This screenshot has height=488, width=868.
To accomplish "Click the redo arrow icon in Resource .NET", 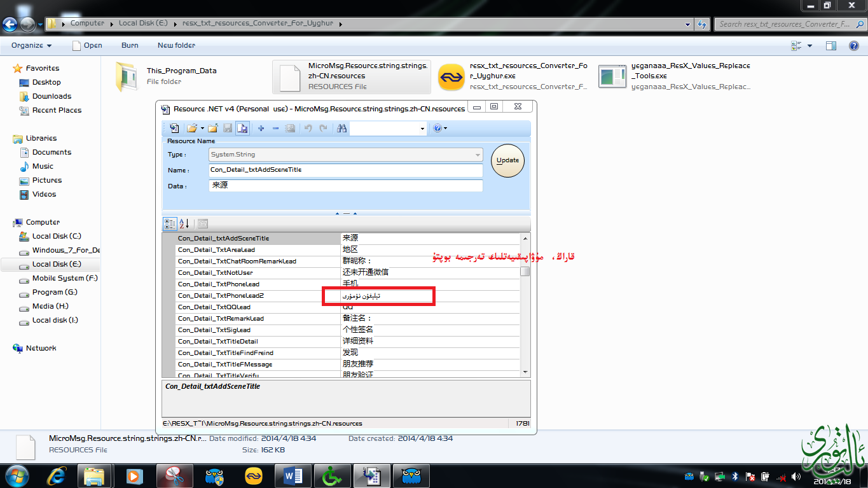I will tap(323, 128).
